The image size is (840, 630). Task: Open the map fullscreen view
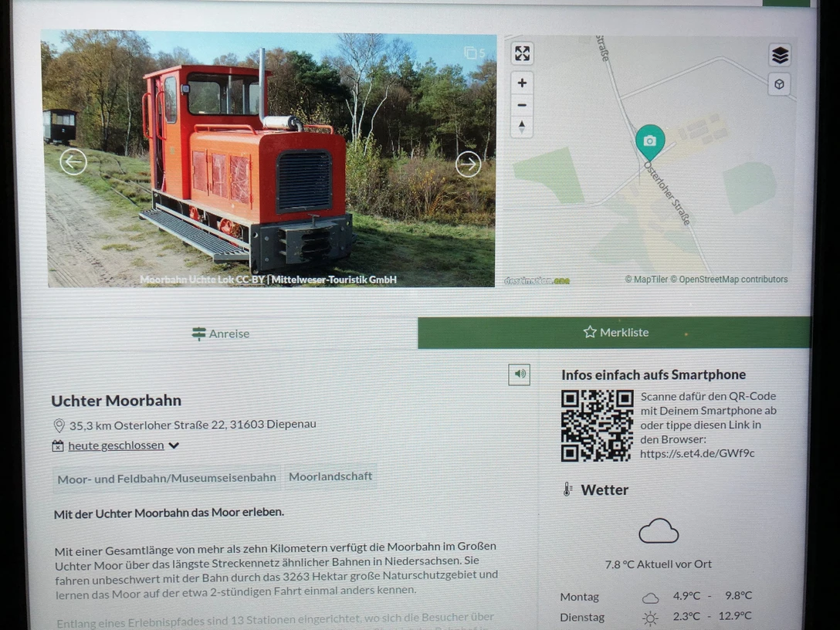click(522, 53)
